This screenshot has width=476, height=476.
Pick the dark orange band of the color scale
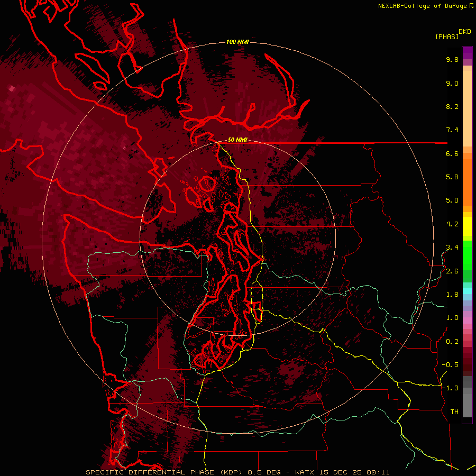pyautogui.click(x=467, y=183)
